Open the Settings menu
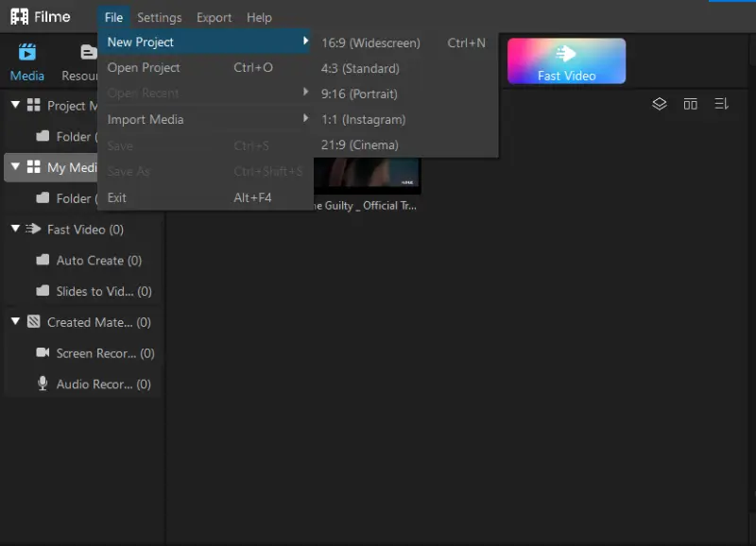Viewport: 756px width, 546px height. pos(159,17)
